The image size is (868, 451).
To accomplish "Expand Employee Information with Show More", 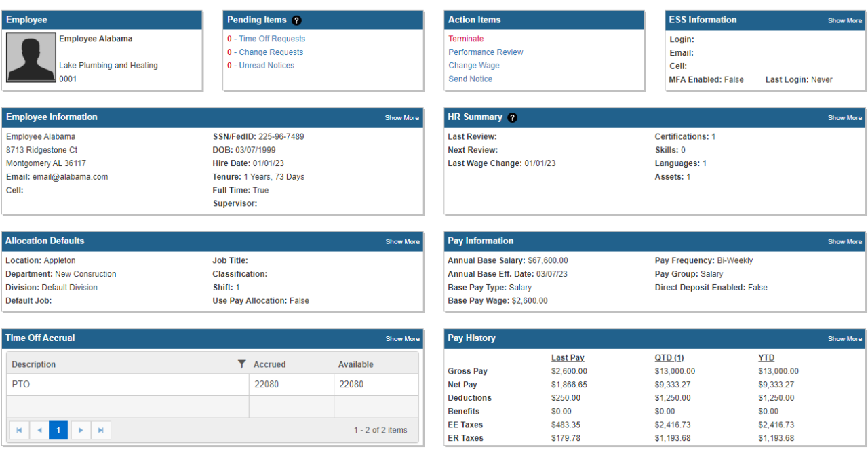I will point(401,118).
